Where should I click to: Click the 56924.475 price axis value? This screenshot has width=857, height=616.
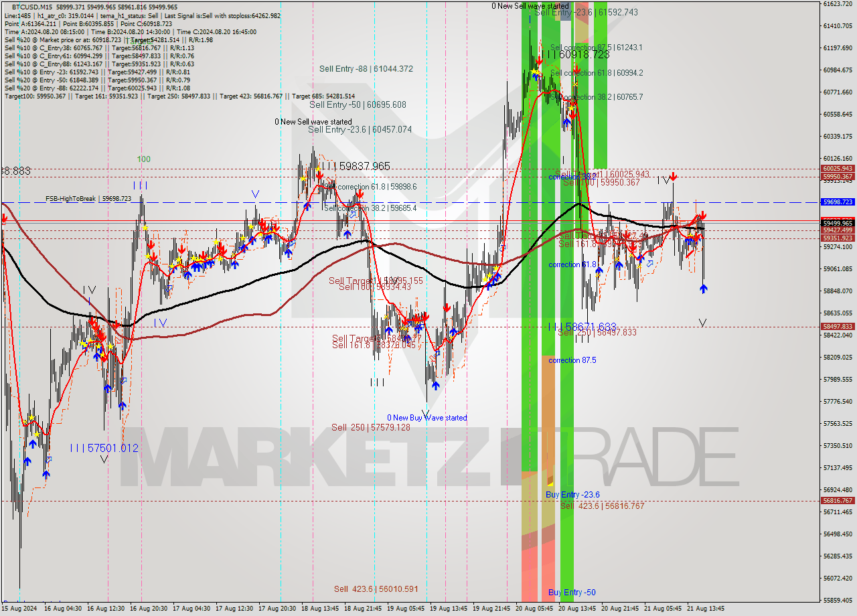pyautogui.click(x=838, y=490)
